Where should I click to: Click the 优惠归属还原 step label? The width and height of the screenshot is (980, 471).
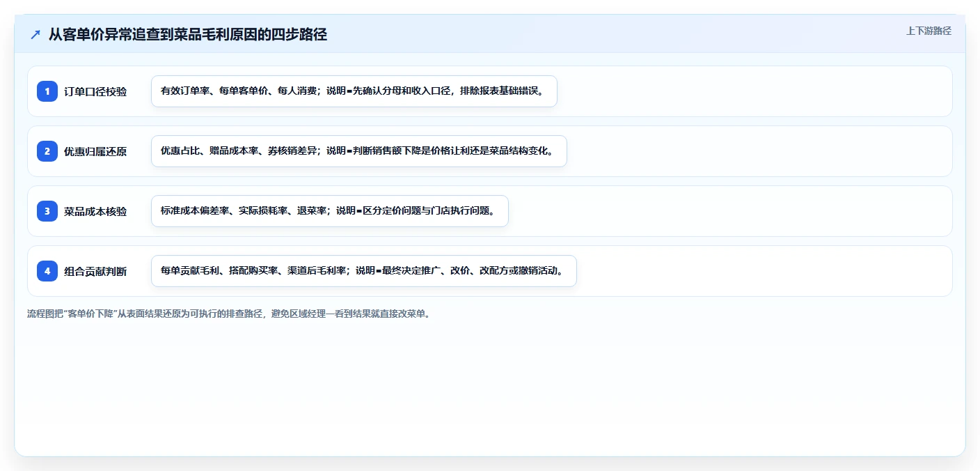[x=95, y=151]
